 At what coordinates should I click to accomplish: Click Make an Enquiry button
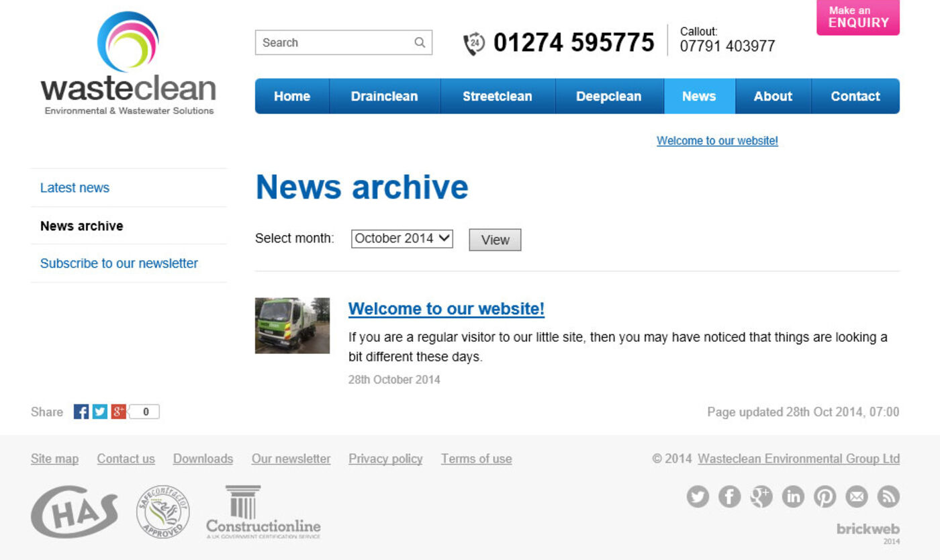click(857, 17)
